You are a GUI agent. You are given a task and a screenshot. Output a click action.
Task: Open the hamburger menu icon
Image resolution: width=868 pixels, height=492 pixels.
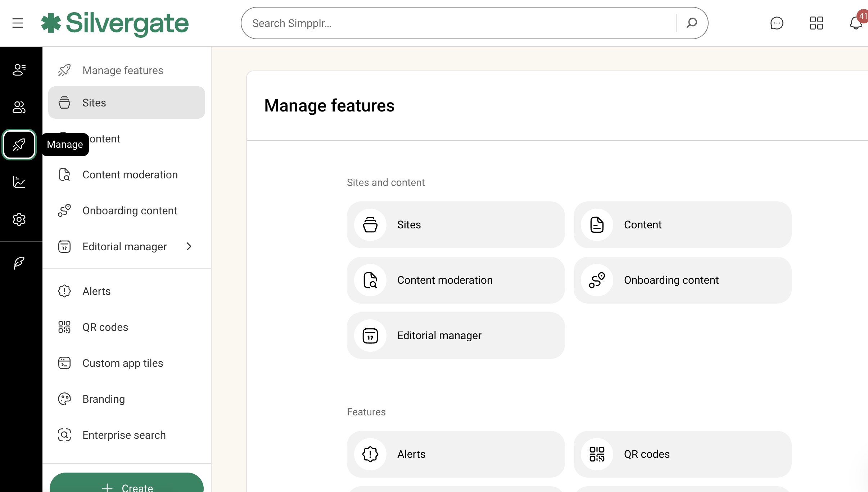[17, 23]
